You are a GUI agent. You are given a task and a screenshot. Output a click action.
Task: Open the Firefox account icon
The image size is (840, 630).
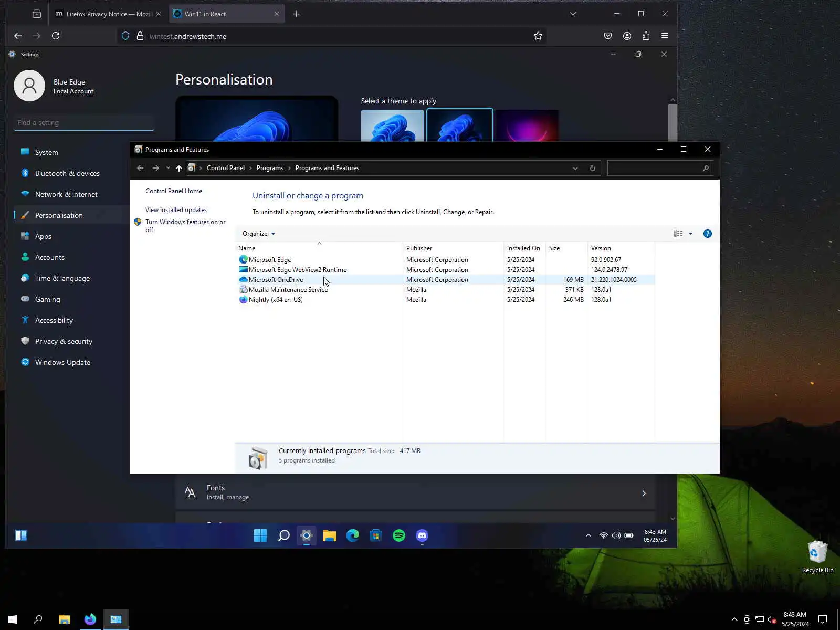click(627, 36)
